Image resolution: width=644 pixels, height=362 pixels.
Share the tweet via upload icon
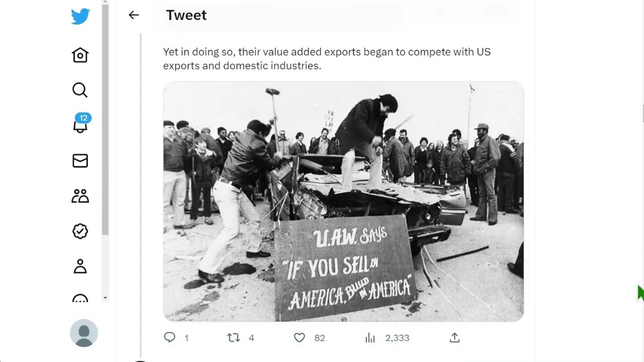pyautogui.click(x=454, y=337)
